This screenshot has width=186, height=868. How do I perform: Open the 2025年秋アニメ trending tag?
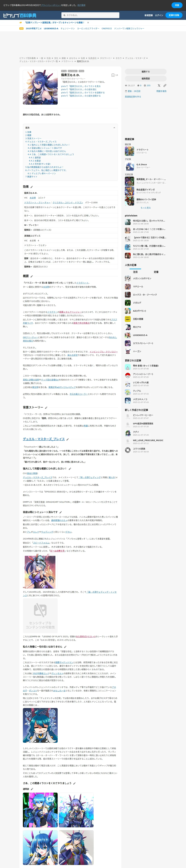pyautogui.click(x=33, y=29)
